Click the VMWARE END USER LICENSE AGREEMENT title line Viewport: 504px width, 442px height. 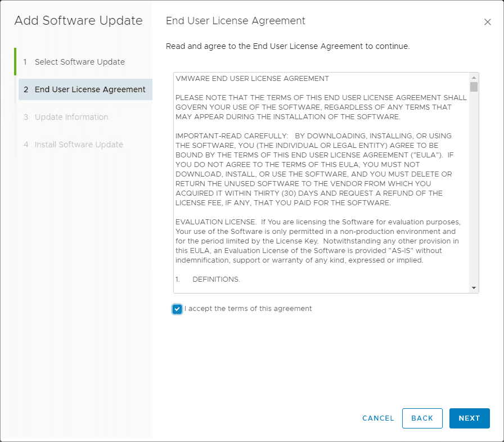[252, 79]
